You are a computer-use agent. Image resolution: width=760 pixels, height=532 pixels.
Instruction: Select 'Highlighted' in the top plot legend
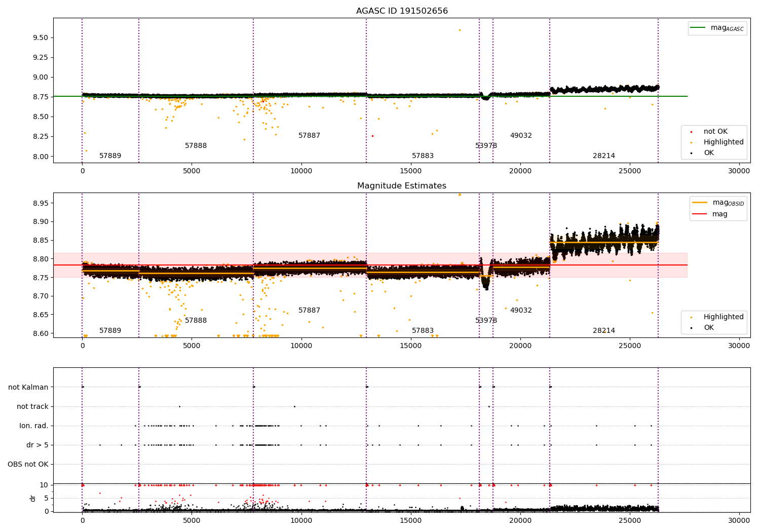pyautogui.click(x=724, y=142)
